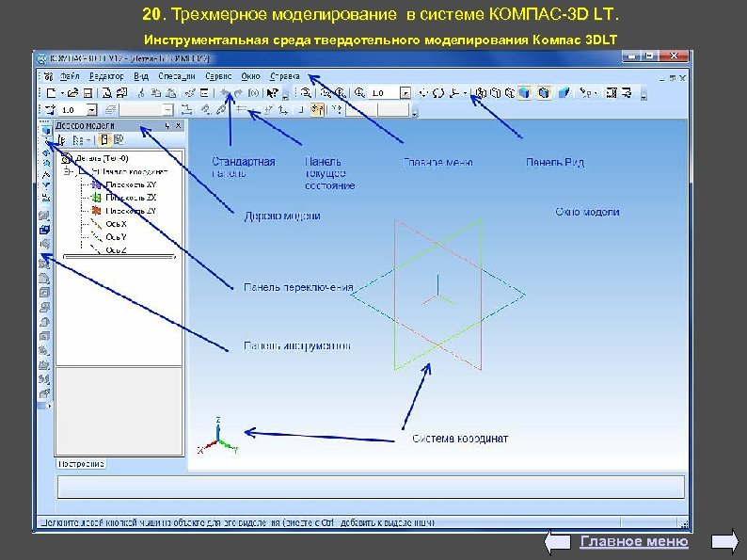Expand the Orientation dropdown arrow
This screenshot has height=560, width=747.
pyautogui.click(x=465, y=93)
